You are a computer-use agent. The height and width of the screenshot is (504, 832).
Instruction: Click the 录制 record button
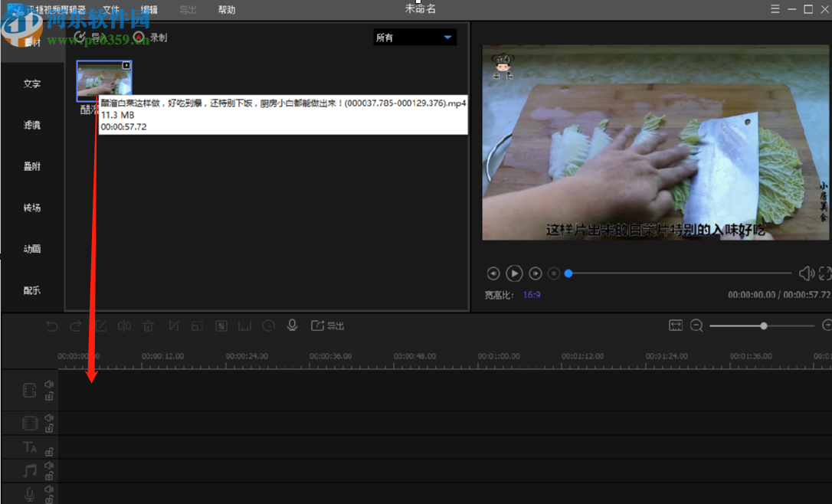coord(150,37)
